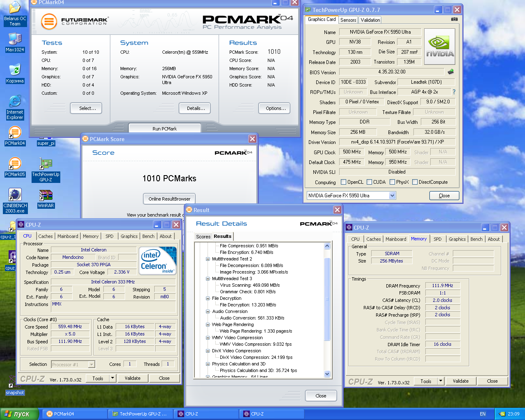The height and width of the screenshot is (420, 525).
Task: Open CINEBENCH 2003.exe desktop icon
Action: click(15, 201)
